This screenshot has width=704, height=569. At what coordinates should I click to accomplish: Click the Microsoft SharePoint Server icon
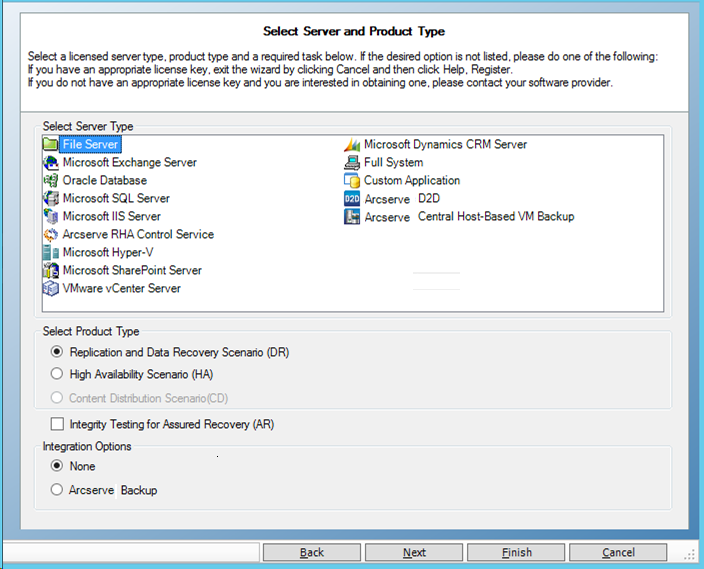pos(51,270)
